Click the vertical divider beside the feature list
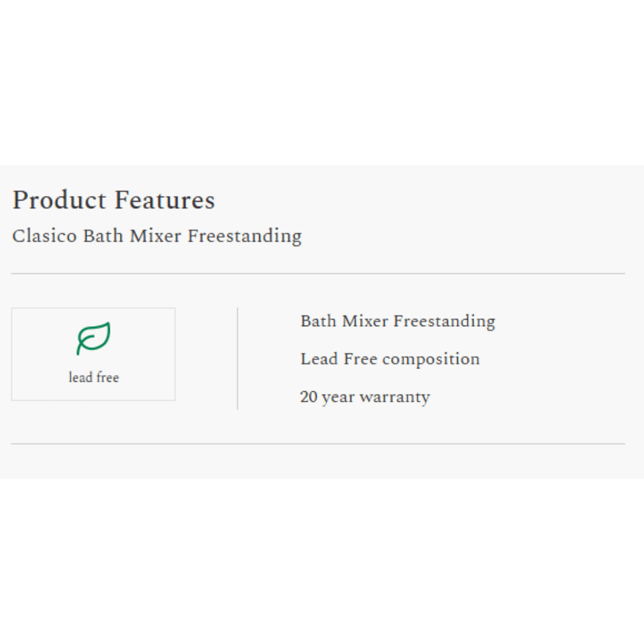Screen dimensions: 644x644 (237, 358)
